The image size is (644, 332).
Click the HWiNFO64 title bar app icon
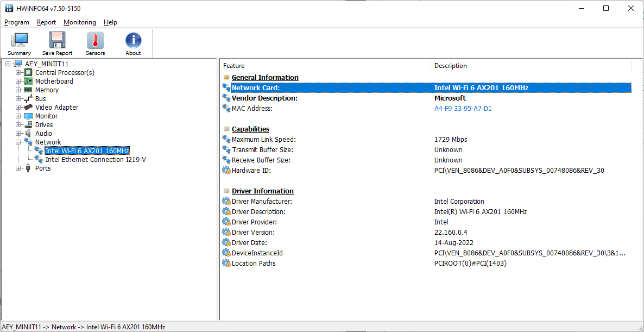[x=9, y=8]
